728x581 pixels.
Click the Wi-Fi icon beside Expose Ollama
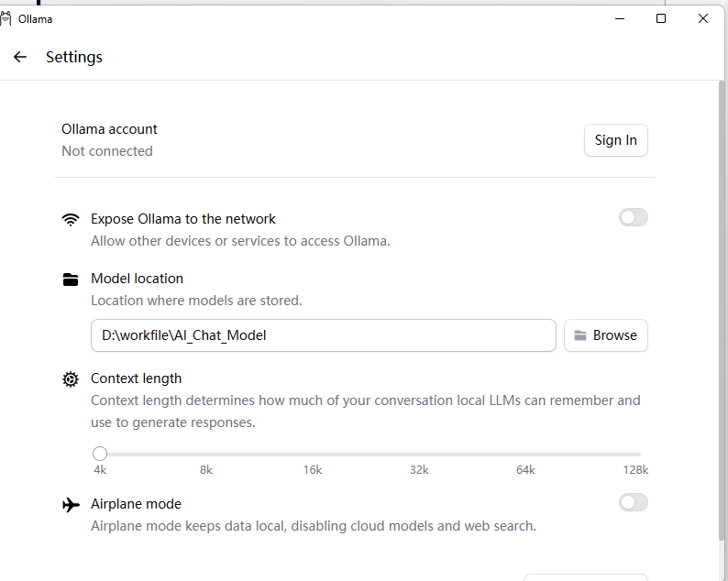tap(71, 220)
